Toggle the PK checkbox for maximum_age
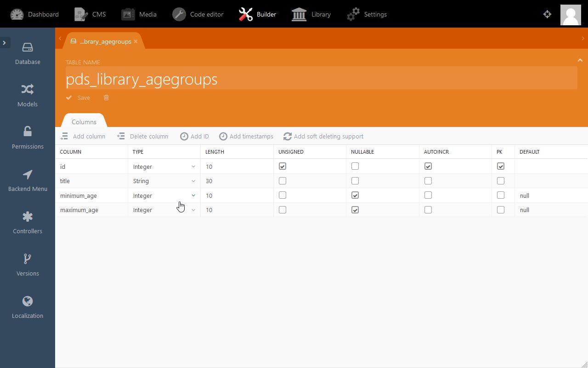The height and width of the screenshot is (368, 588). point(501,210)
